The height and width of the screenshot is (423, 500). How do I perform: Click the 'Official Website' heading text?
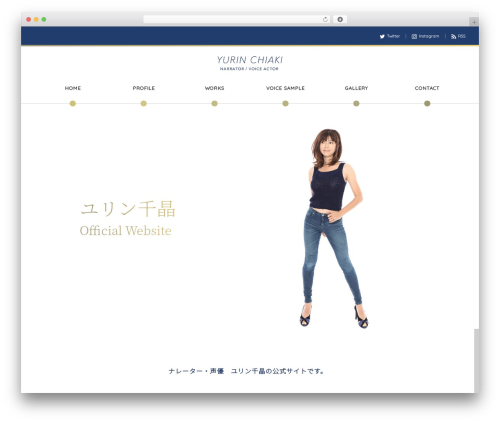(x=125, y=231)
